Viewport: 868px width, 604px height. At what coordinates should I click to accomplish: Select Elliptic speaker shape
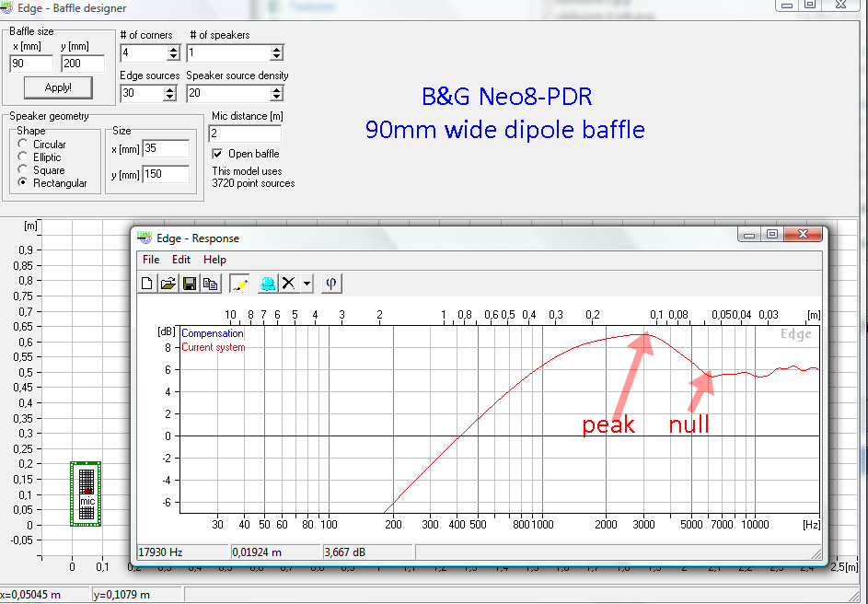[23, 157]
